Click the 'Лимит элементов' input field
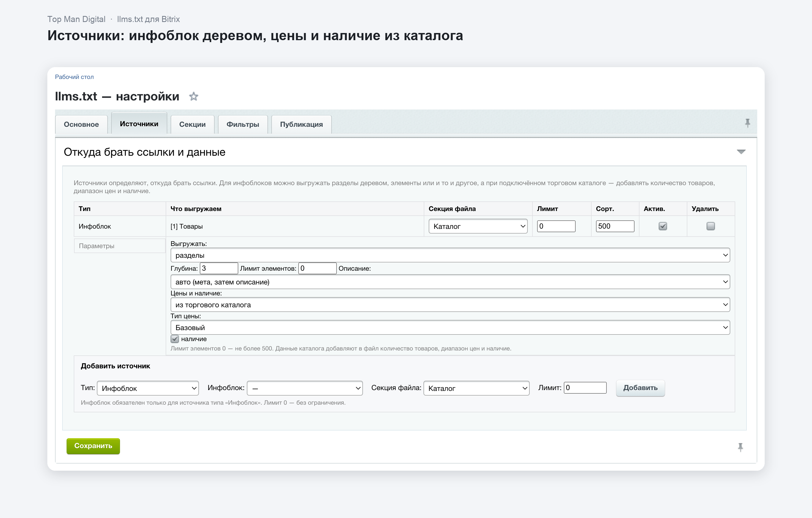This screenshot has width=812, height=518. pos(317,268)
